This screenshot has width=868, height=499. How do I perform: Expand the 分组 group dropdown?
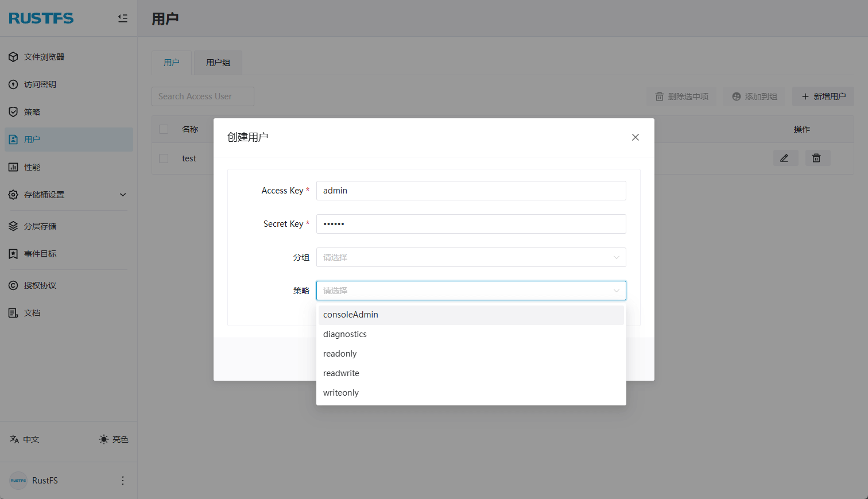tap(471, 257)
